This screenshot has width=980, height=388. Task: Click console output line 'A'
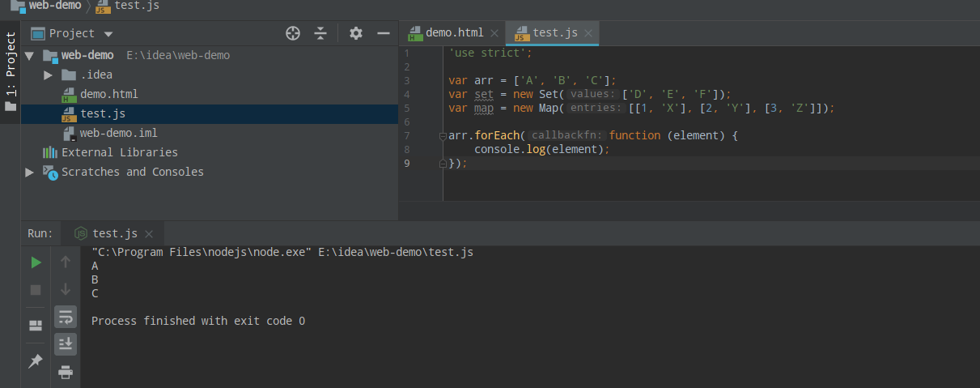95,266
